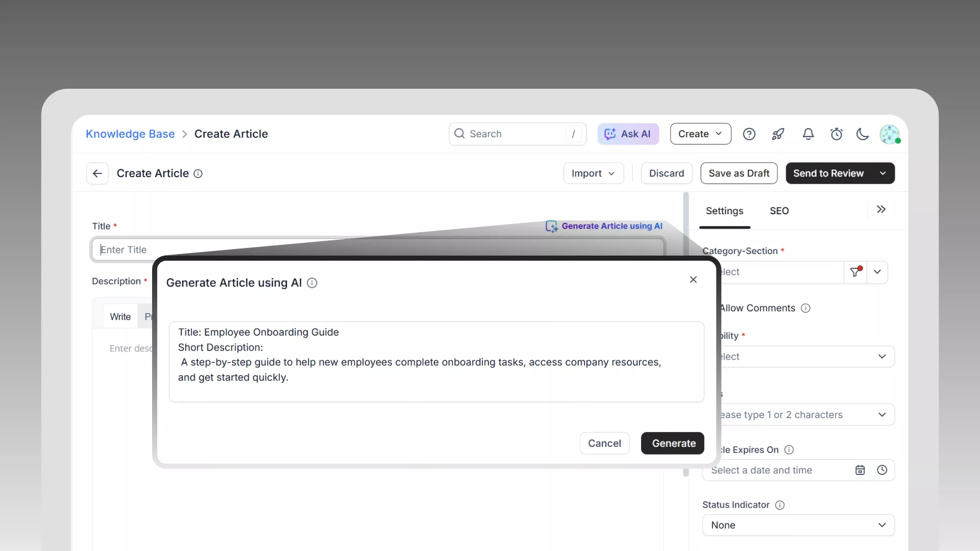Click the filter icon in Category-Section field

point(855,272)
